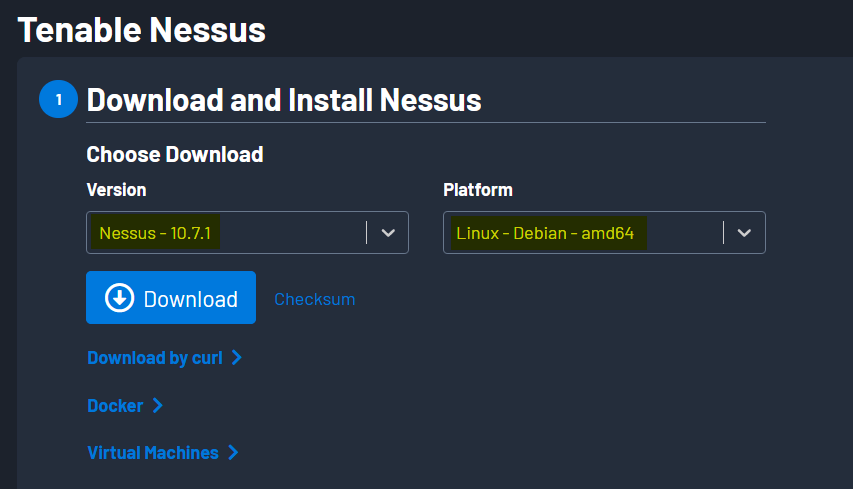
Task: Click the chevron arrow next to Docker
Action: [x=157, y=405]
